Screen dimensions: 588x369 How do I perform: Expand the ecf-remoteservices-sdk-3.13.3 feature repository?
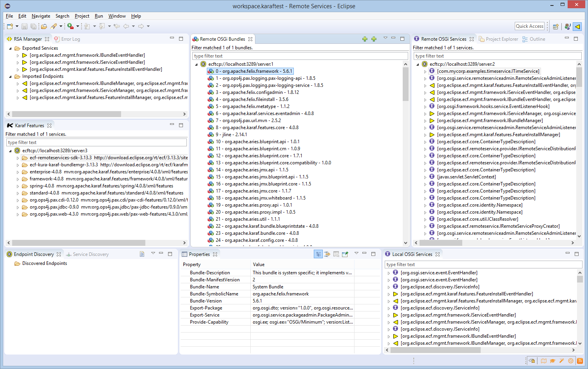click(x=18, y=158)
